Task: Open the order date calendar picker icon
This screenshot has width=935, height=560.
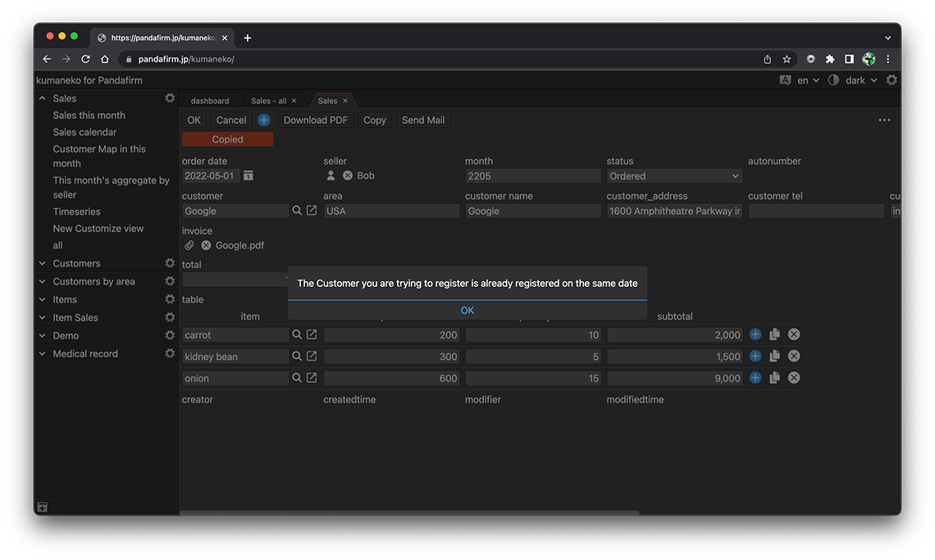Action: [249, 175]
